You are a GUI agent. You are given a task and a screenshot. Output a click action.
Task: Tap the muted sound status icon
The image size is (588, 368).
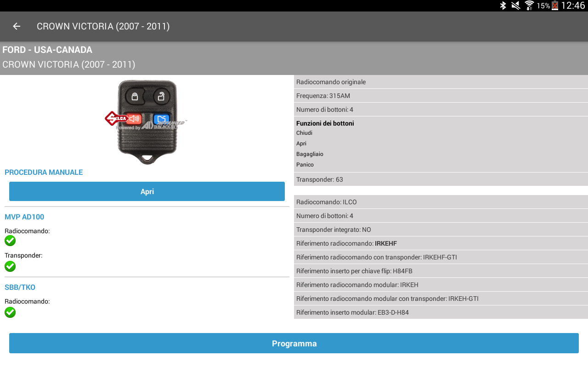[x=516, y=6]
